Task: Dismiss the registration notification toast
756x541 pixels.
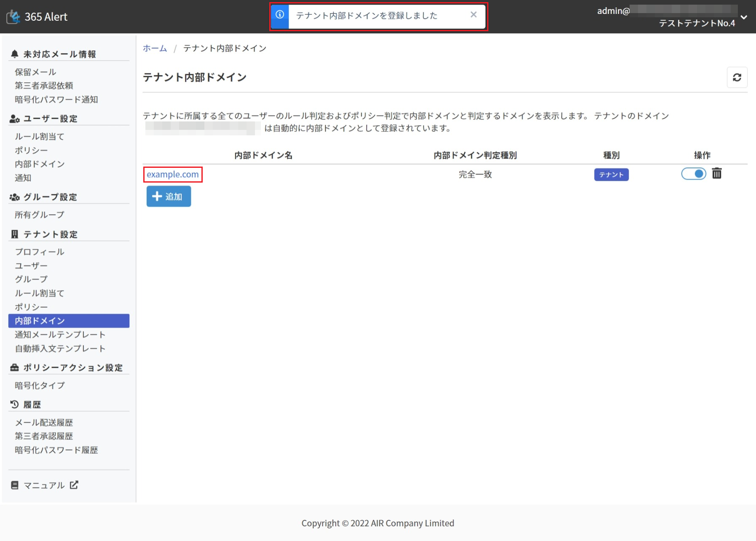Action: pyautogui.click(x=473, y=15)
